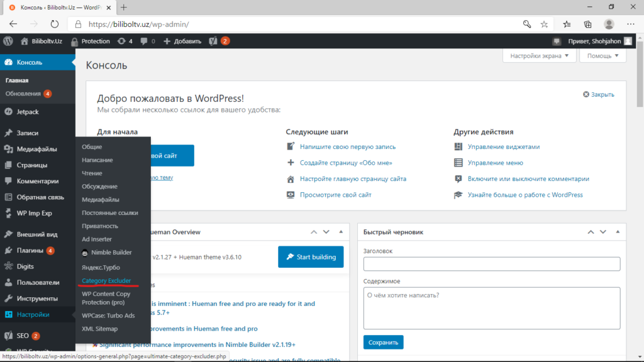Open the Управление виджетами link
This screenshot has height=362, width=644.
[x=503, y=146]
